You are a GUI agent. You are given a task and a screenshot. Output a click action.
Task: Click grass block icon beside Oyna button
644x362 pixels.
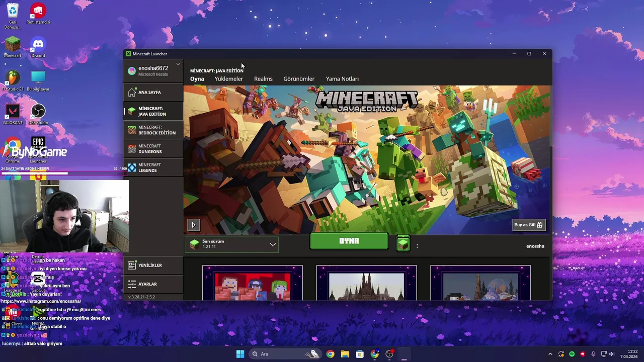tap(403, 244)
